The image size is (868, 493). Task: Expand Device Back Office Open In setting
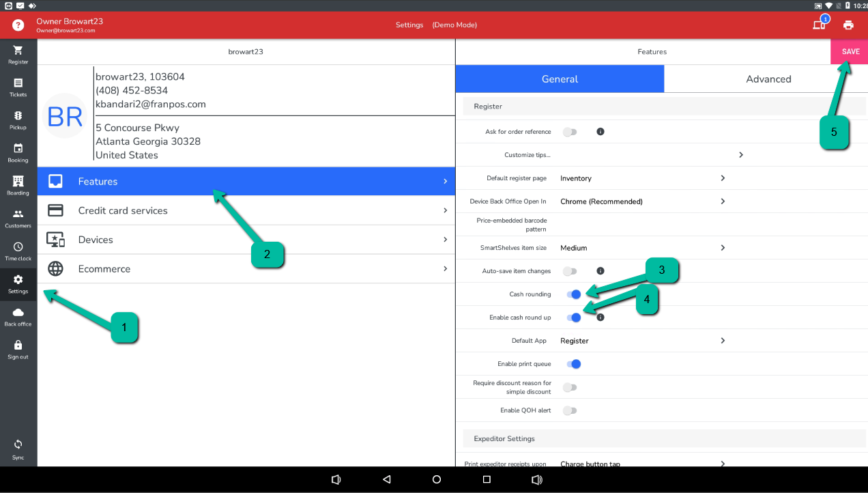641,201
